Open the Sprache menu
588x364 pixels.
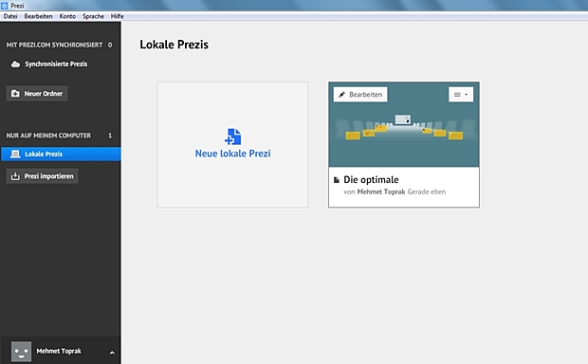[x=93, y=16]
